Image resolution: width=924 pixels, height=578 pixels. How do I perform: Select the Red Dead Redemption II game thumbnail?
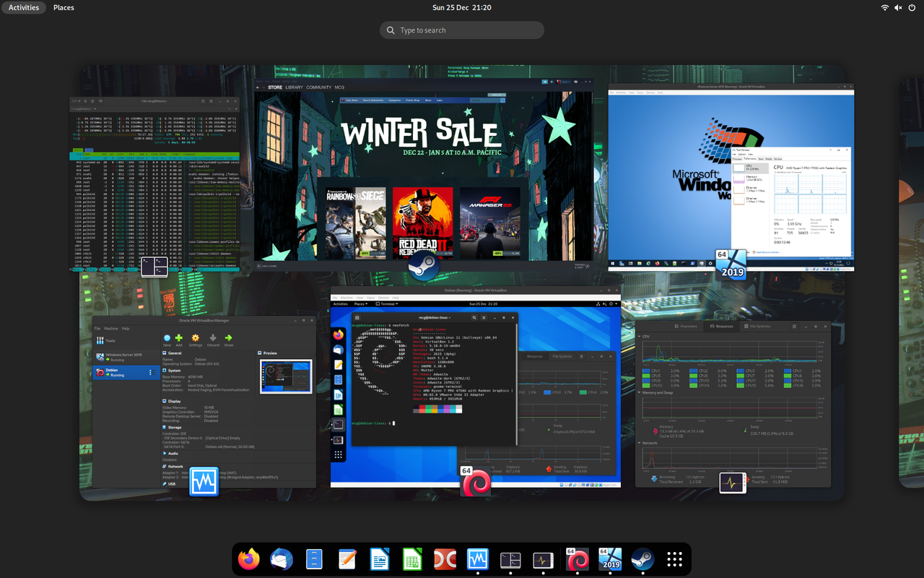point(423,222)
